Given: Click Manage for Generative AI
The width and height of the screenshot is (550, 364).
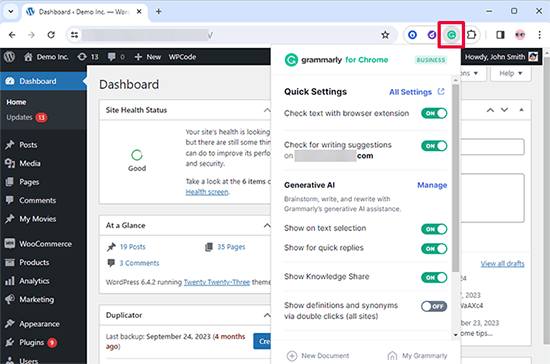Looking at the screenshot, I should 432,185.
